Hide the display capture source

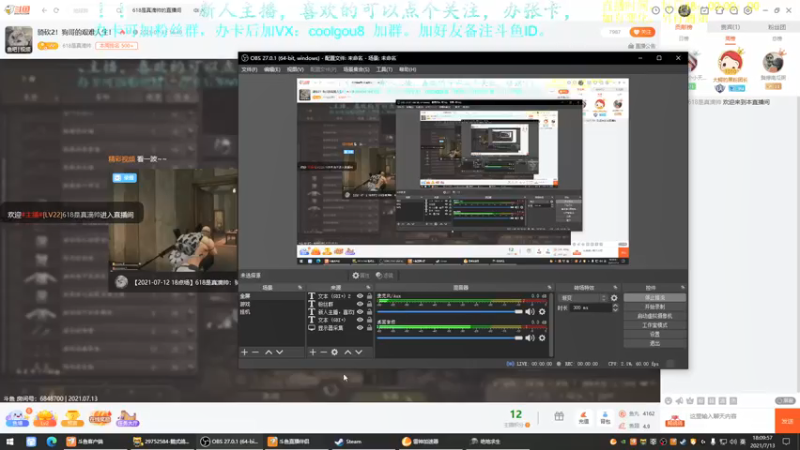tap(360, 328)
